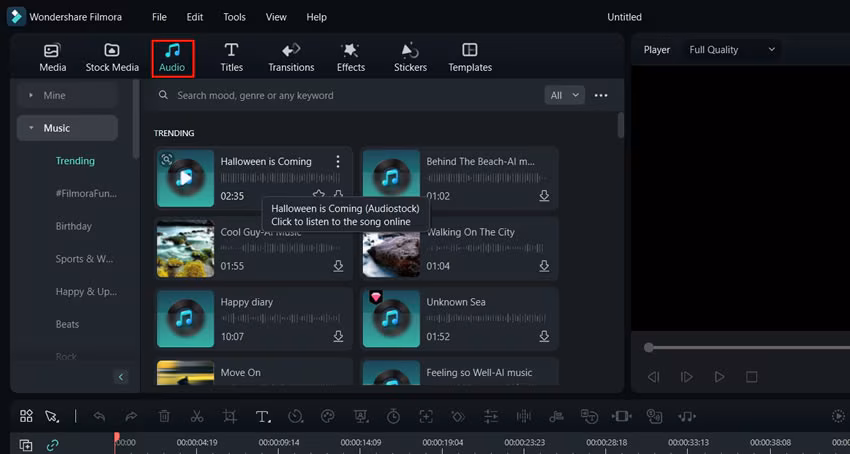Open the Titles tab
The height and width of the screenshot is (454, 850).
point(231,58)
